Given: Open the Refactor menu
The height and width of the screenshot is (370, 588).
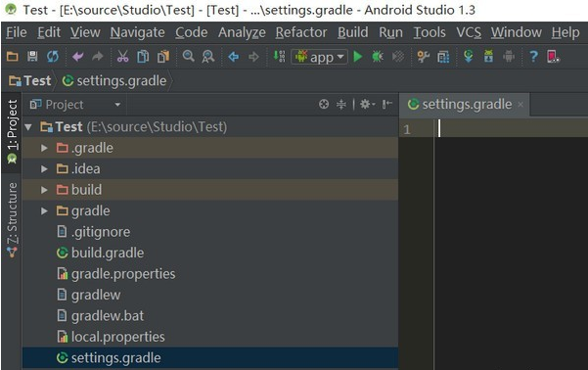Looking at the screenshot, I should (301, 32).
